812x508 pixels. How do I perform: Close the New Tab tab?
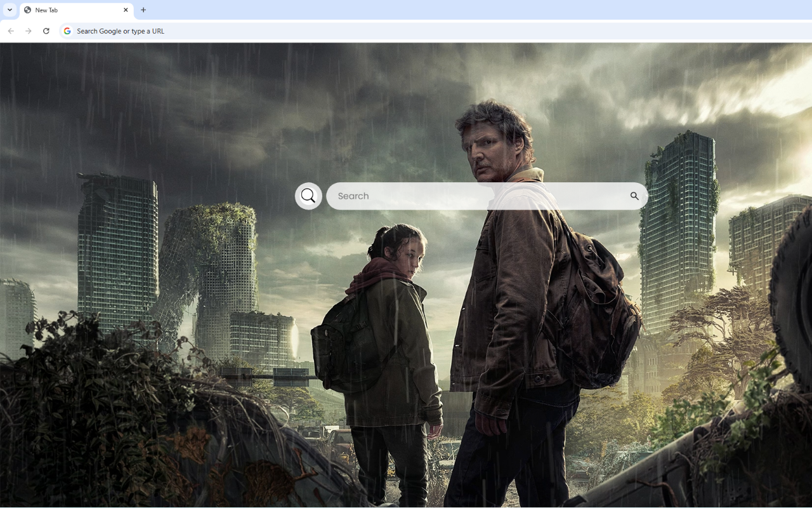tap(126, 10)
